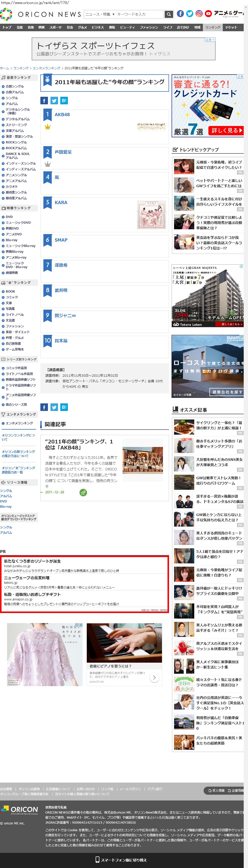Open the 新たなくつろぎのリゾートが誕生 PR ad

tap(32, 561)
